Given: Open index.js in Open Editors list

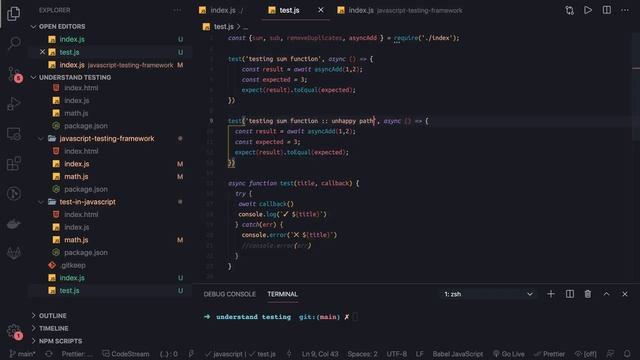Looking at the screenshot, I should 110,39.
